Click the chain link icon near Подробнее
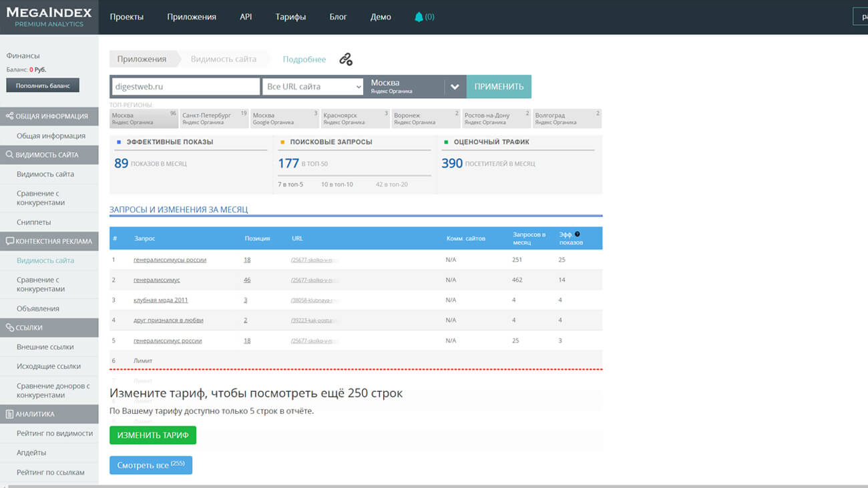 coord(345,59)
